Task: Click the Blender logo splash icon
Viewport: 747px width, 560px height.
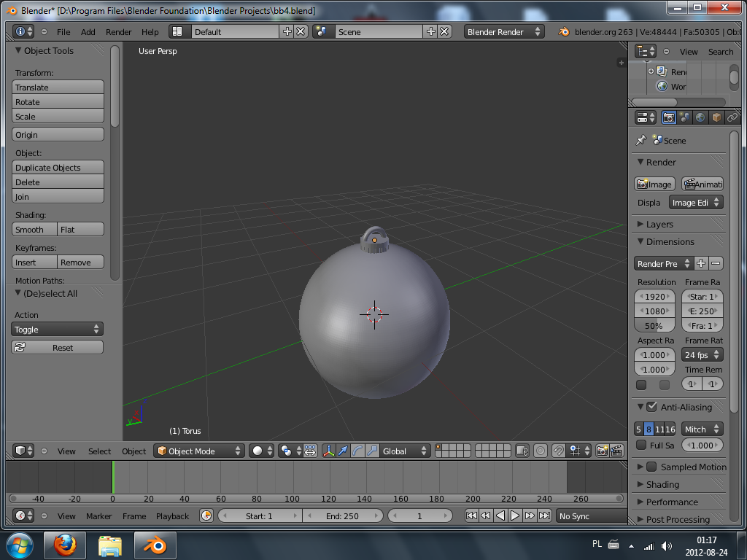Action: (564, 31)
